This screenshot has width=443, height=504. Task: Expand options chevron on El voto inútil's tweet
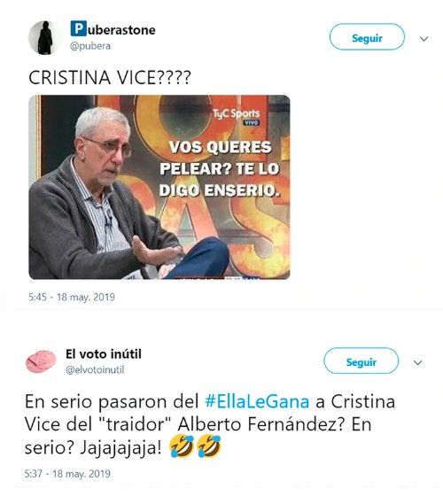pos(417,363)
